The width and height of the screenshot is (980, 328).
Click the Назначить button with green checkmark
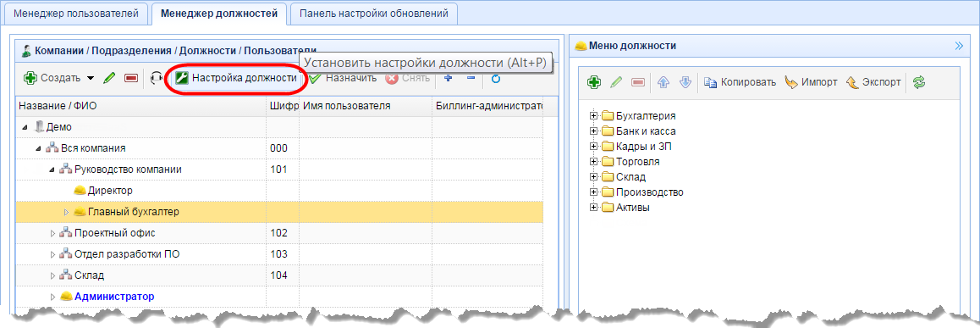343,78
